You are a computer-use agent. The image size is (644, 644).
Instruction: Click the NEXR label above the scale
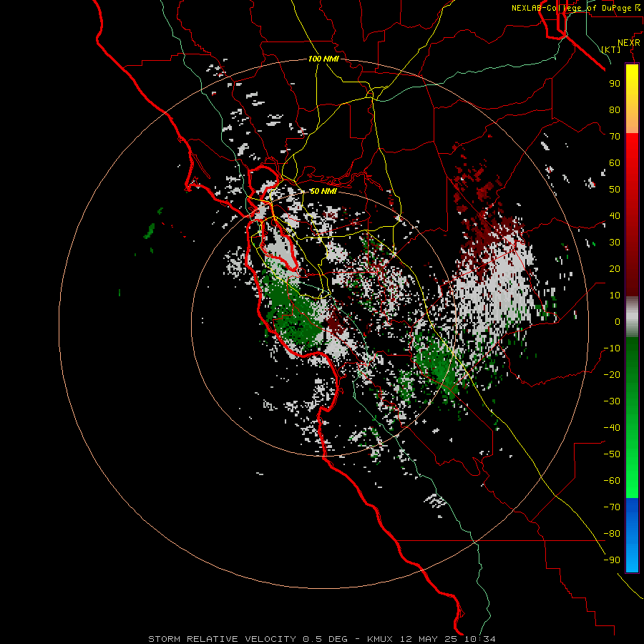[x=628, y=43]
